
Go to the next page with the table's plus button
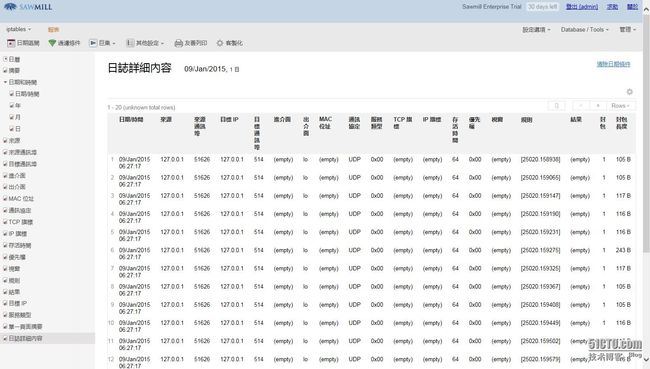coord(598,106)
